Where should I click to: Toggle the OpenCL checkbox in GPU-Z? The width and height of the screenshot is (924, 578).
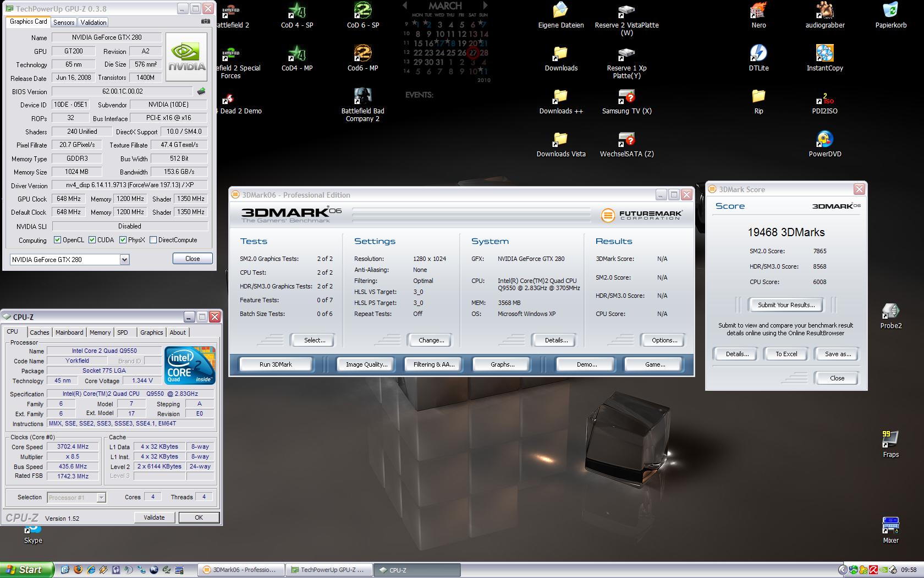(57, 240)
